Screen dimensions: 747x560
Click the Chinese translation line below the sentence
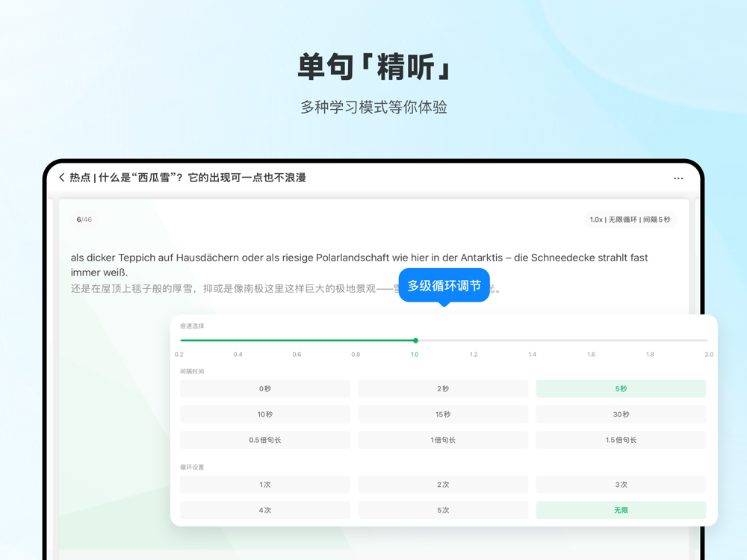tap(285, 288)
